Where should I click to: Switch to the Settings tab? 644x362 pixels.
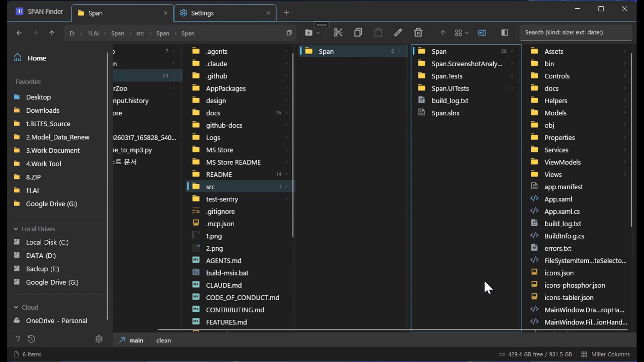202,13
